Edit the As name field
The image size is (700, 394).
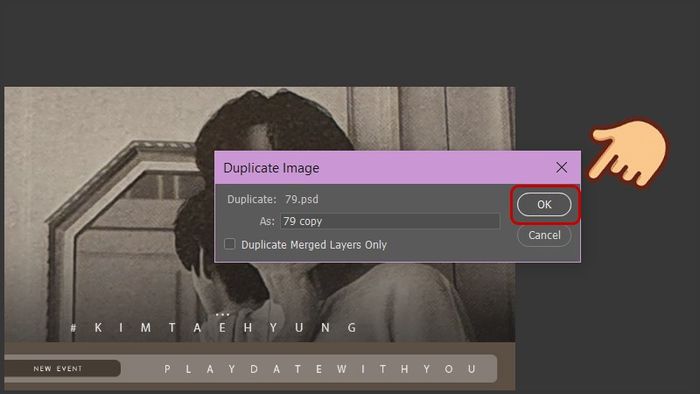(390, 221)
